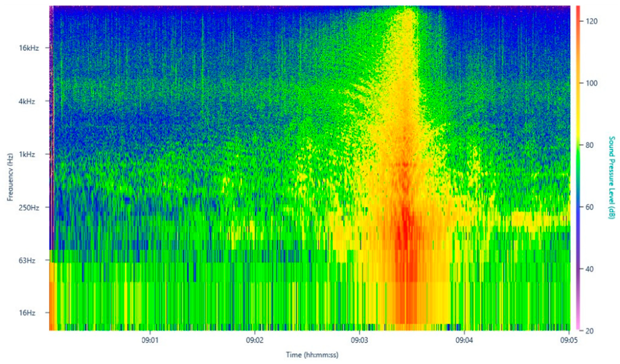Click the 09:01 time axis label
Viewport: 620px width, 364px height.
pos(150,340)
